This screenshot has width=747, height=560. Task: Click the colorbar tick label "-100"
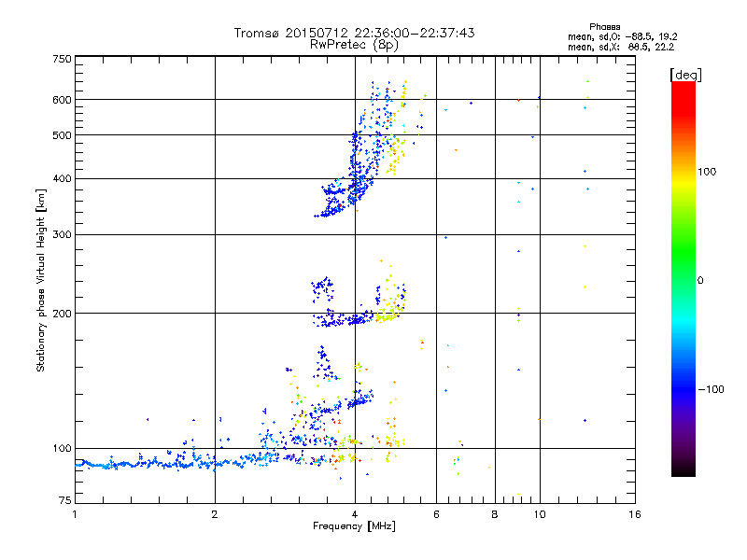click(711, 389)
